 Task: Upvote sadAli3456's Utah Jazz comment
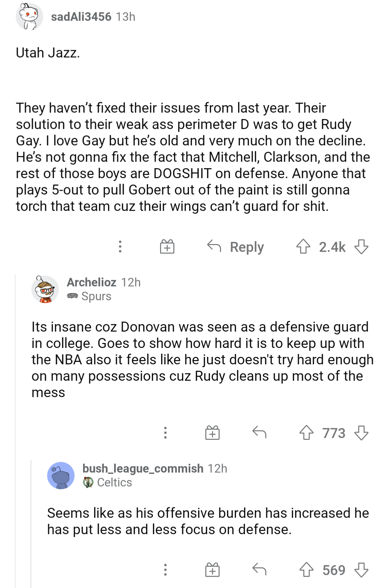303,246
